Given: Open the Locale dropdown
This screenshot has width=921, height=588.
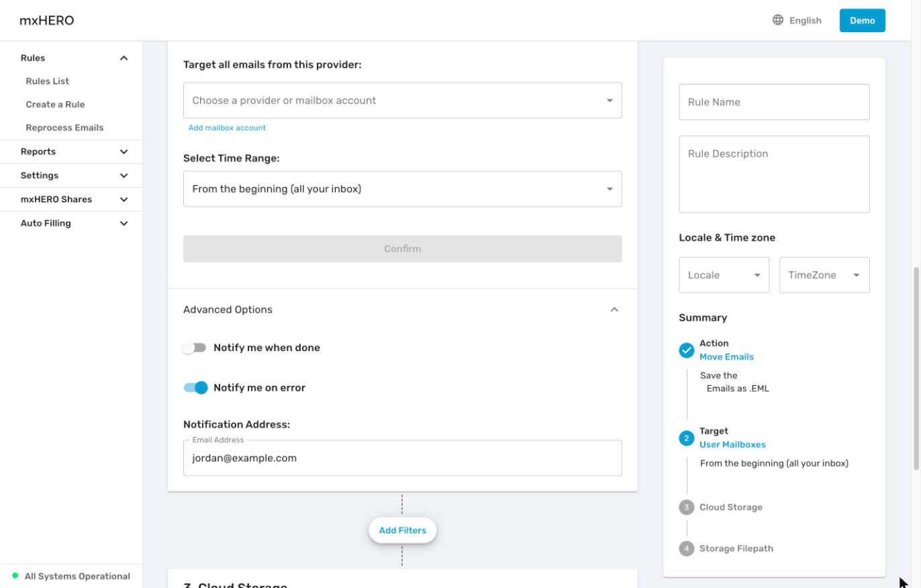Looking at the screenshot, I should pos(724,275).
